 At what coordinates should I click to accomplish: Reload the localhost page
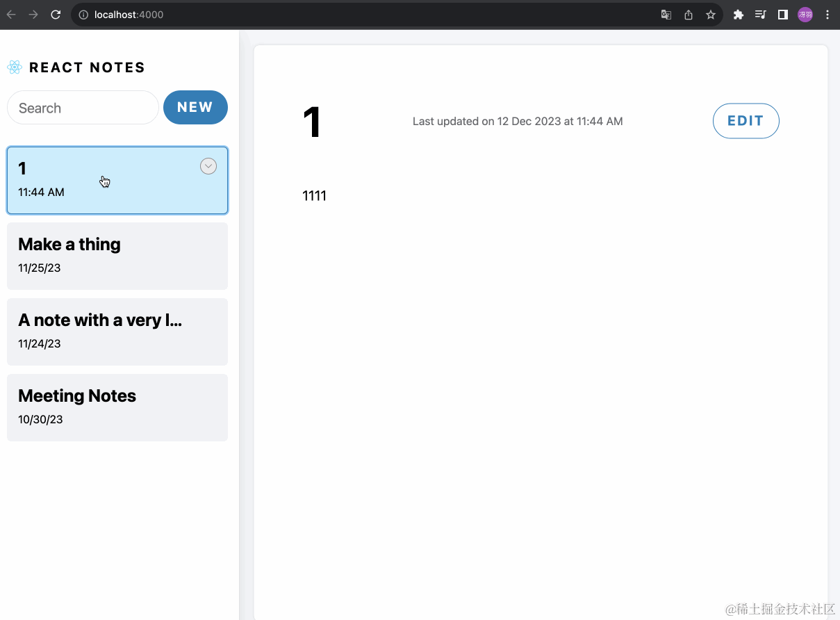click(x=56, y=14)
